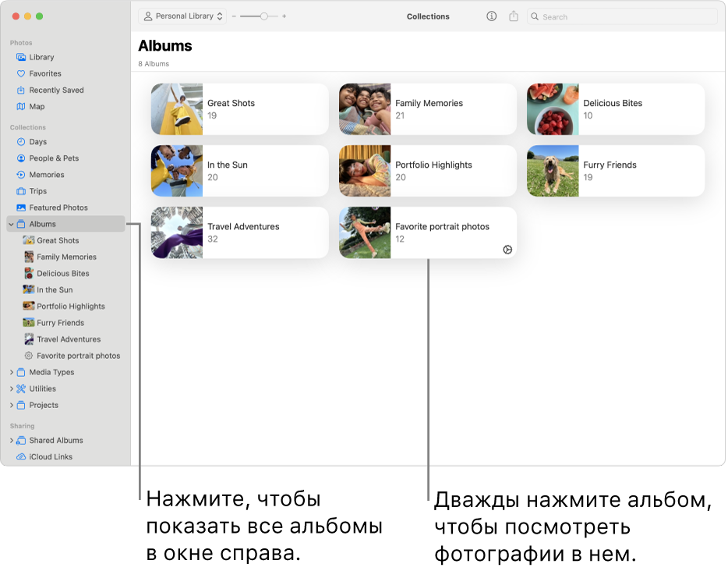The width and height of the screenshot is (728, 571).
Task: Click the Search field
Action: 624,16
